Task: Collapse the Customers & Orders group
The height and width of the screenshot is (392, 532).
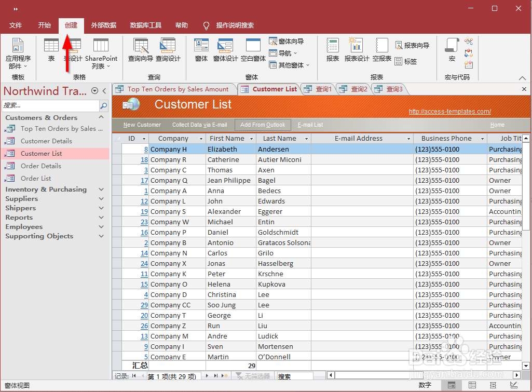Action: [x=101, y=117]
